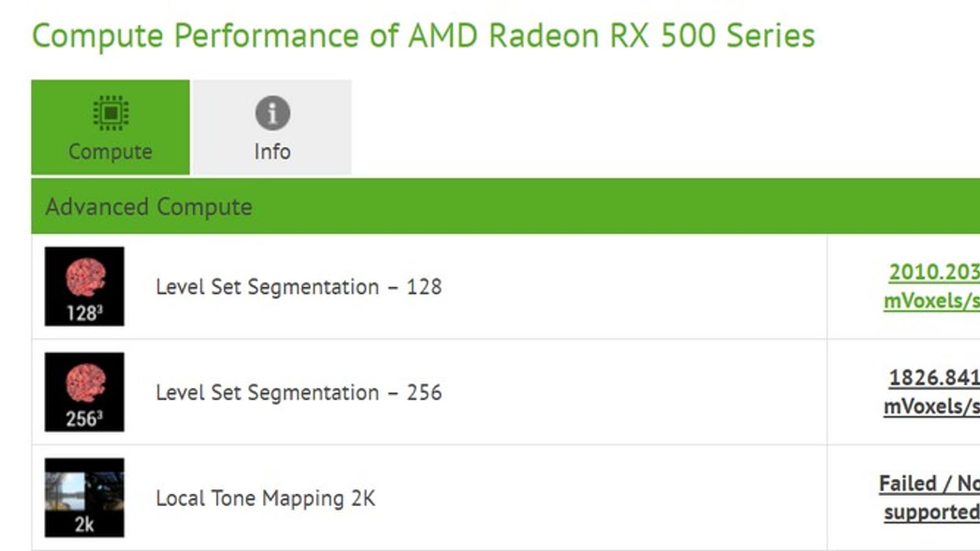Click the red brain icon labeled 128³

click(85, 277)
